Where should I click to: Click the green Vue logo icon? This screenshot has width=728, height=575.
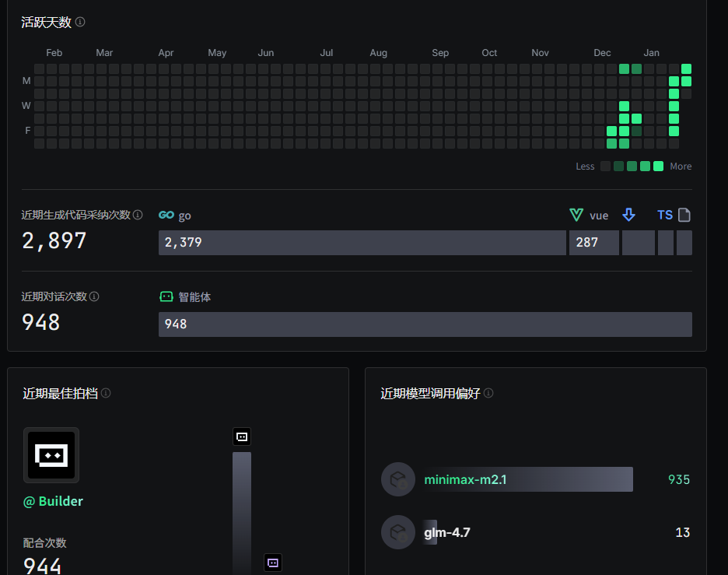tap(576, 216)
